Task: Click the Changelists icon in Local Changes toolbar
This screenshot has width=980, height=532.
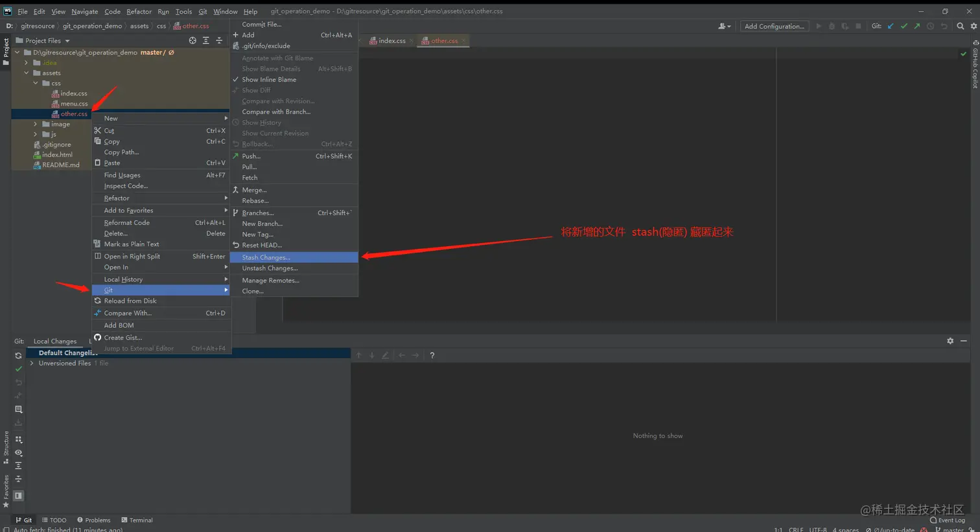Action: [18, 410]
